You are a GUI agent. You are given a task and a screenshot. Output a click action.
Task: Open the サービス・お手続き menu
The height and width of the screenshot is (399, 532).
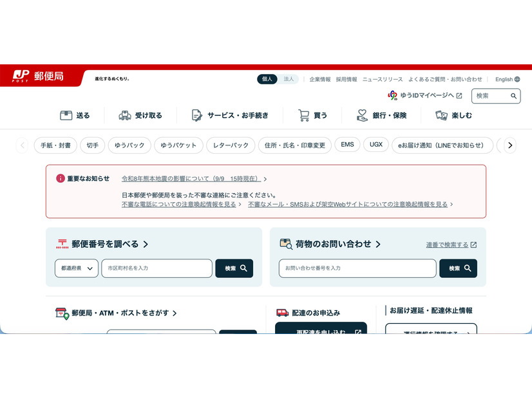230,116
